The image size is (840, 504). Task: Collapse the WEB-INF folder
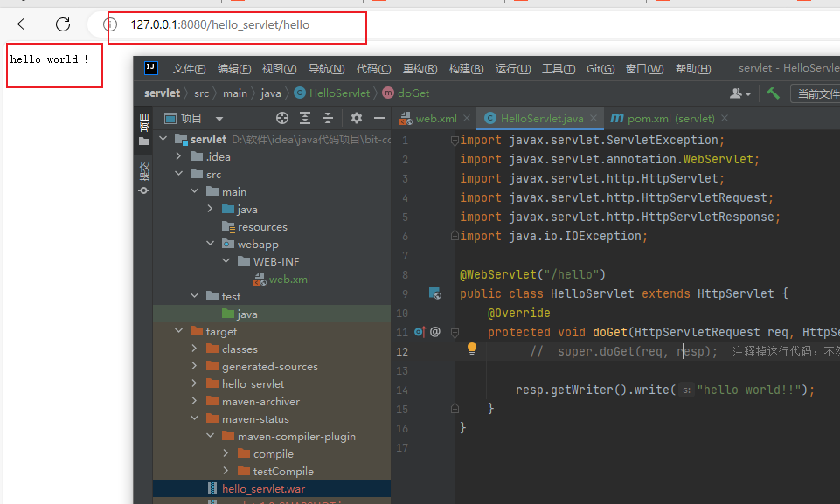[226, 261]
